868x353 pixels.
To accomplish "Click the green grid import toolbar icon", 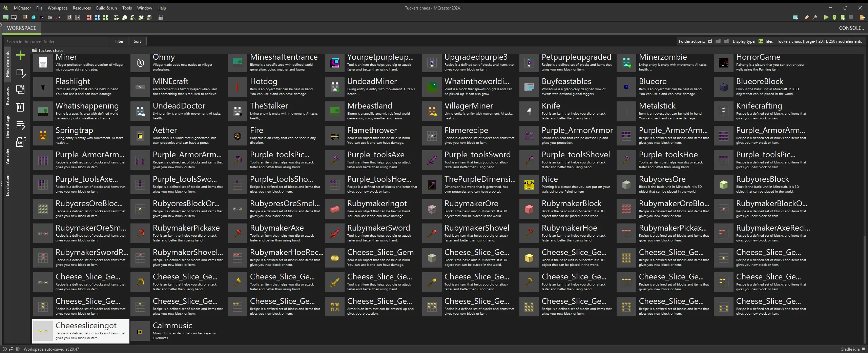I will click(x=105, y=18).
